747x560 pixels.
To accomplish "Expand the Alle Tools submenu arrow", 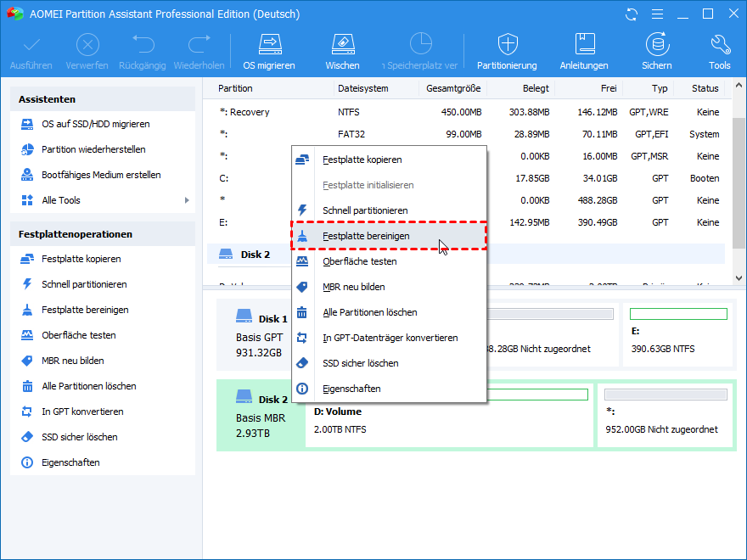I will [x=187, y=200].
